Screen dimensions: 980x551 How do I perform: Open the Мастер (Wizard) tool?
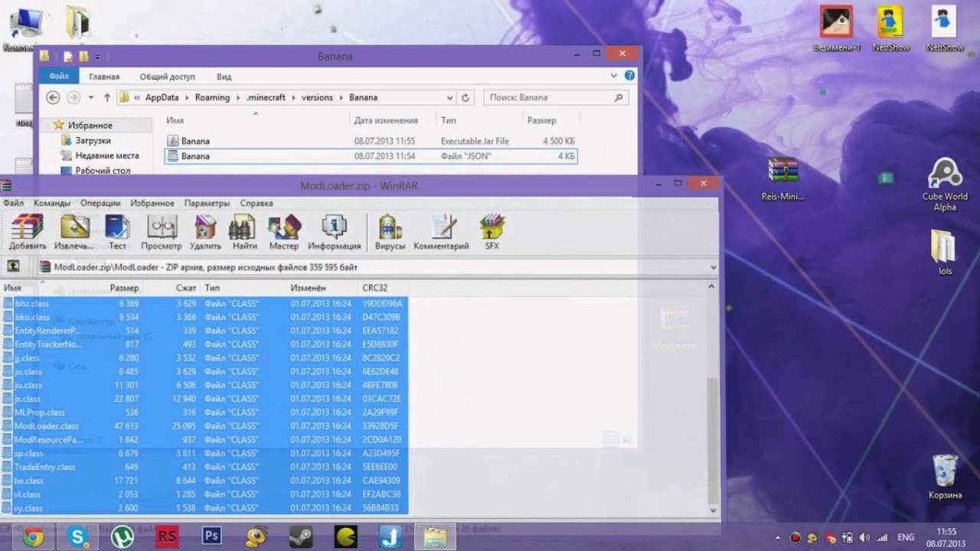(284, 231)
